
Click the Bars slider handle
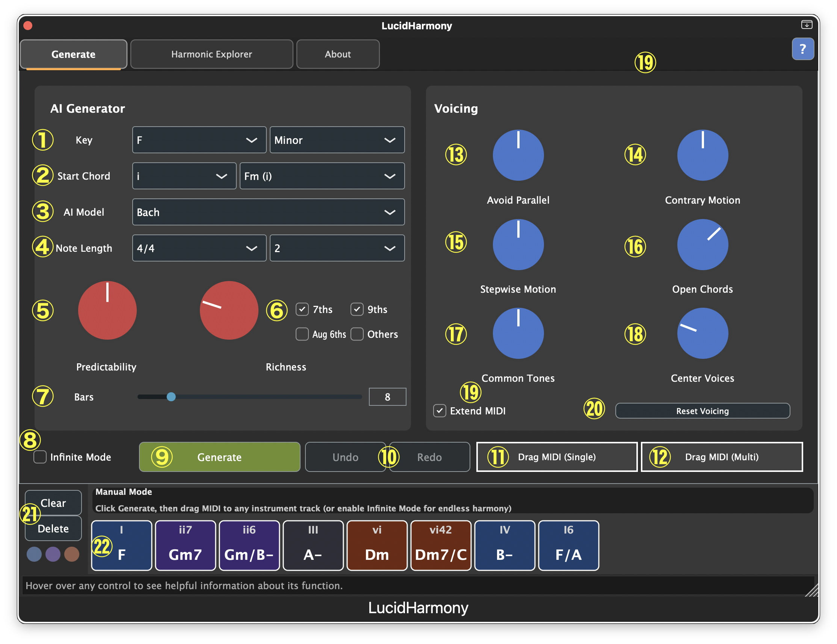171,396
